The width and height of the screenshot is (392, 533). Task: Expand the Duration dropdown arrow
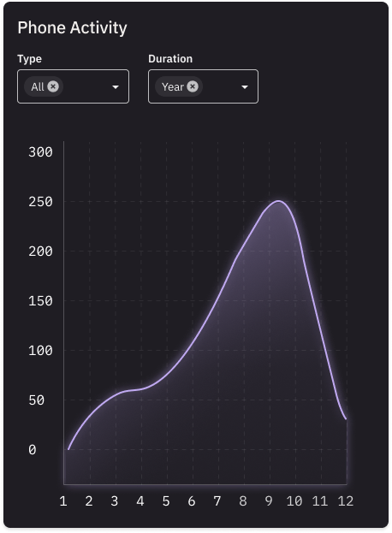tap(245, 87)
